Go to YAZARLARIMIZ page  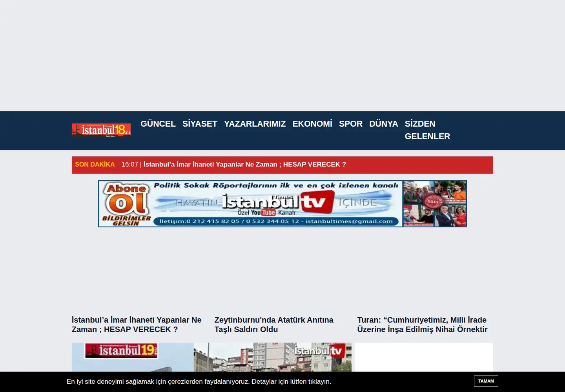255,124
